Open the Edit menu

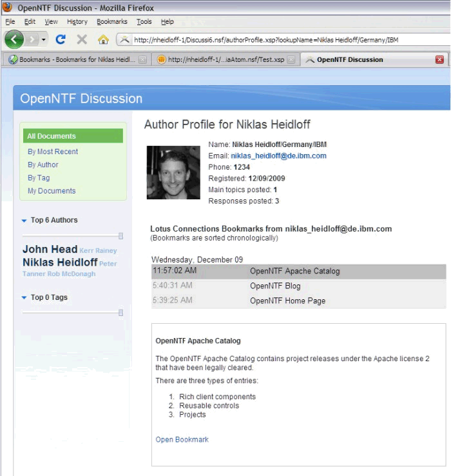[x=30, y=21]
